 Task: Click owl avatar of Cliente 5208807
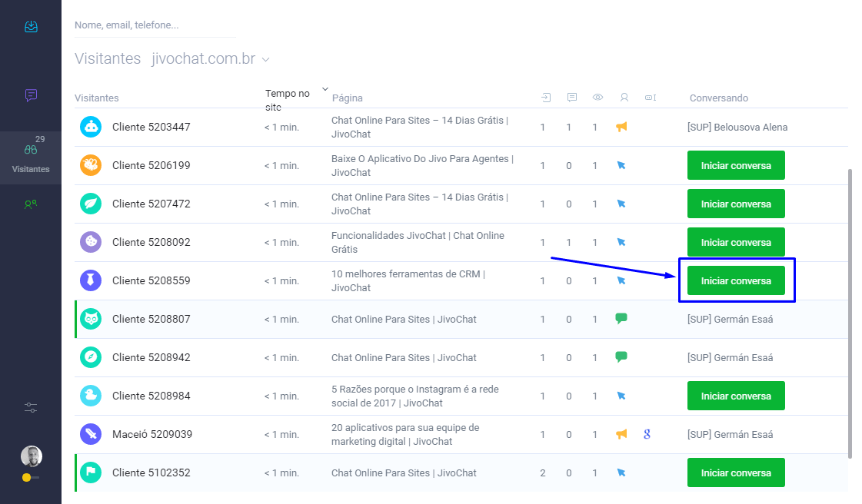91,319
